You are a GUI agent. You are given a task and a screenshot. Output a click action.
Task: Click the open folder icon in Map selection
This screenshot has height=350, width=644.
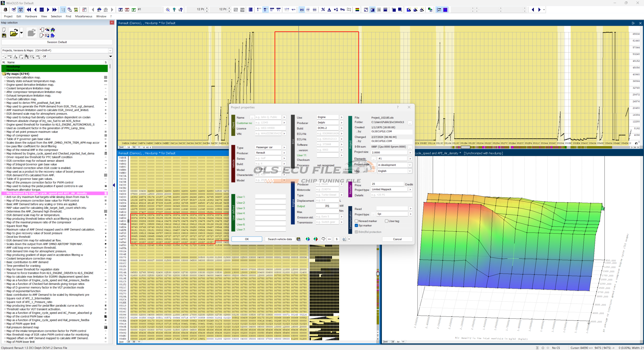click(14, 33)
